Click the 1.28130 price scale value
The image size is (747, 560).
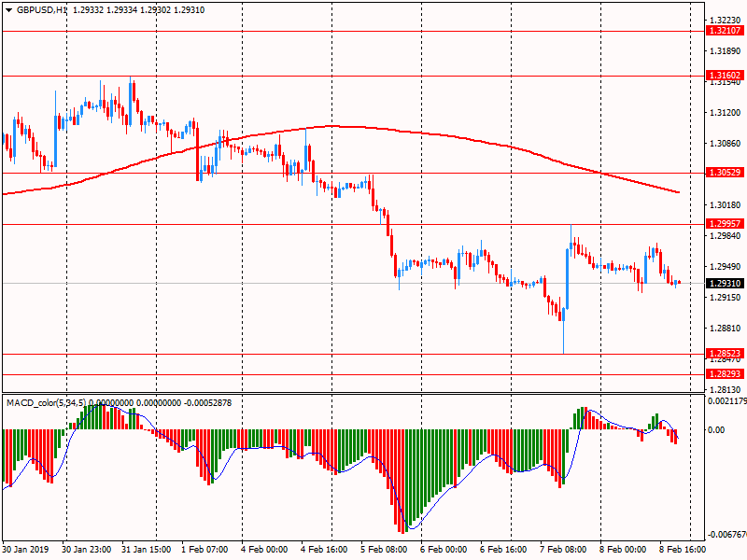click(x=726, y=389)
